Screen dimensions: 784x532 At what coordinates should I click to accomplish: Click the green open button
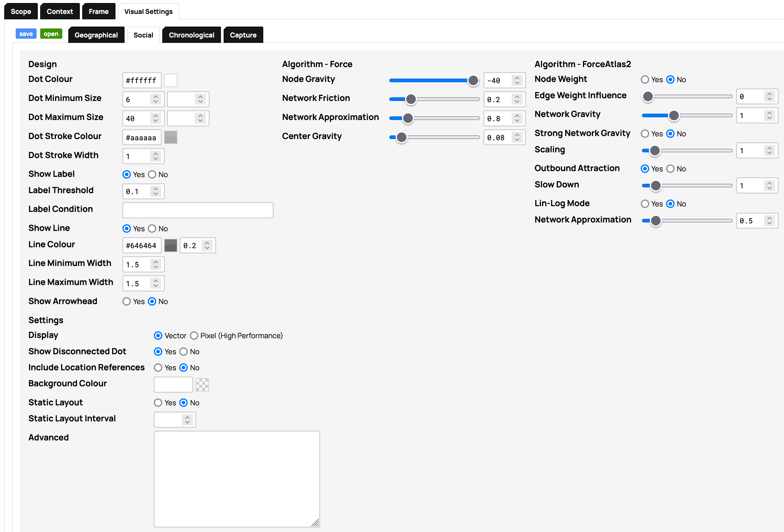[x=51, y=34]
